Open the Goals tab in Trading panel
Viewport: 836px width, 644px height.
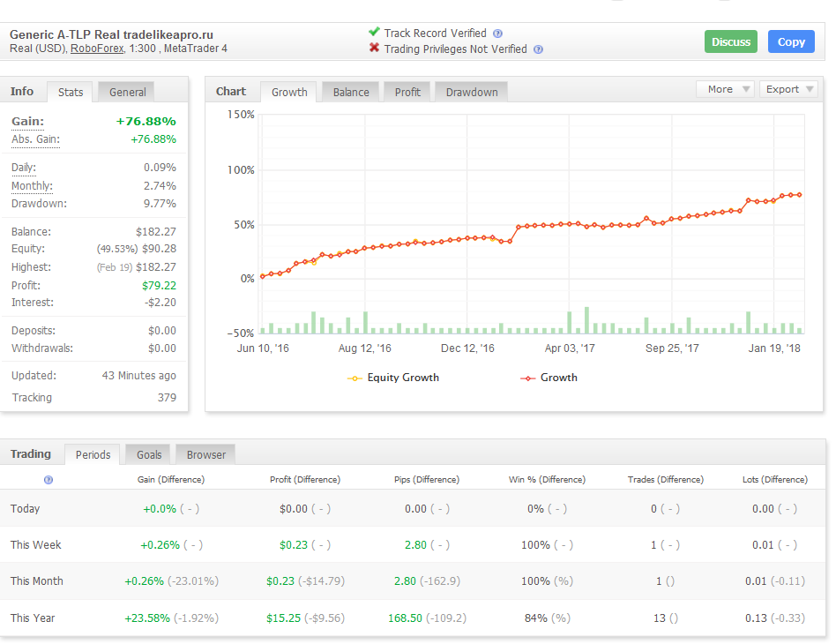[149, 454]
